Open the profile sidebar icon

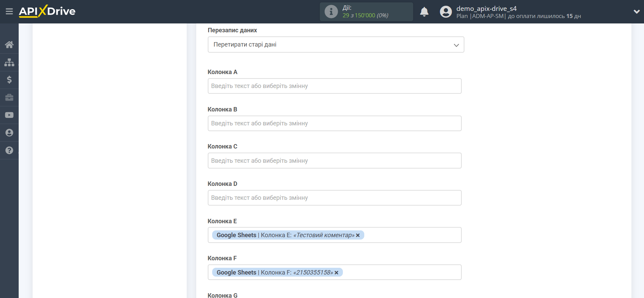(x=9, y=133)
